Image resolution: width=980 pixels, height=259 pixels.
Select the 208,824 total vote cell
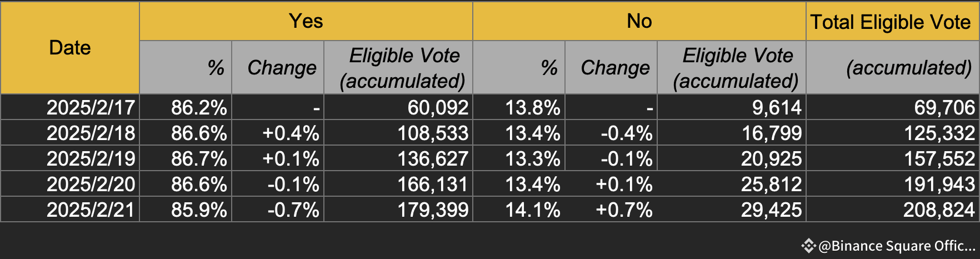click(939, 210)
